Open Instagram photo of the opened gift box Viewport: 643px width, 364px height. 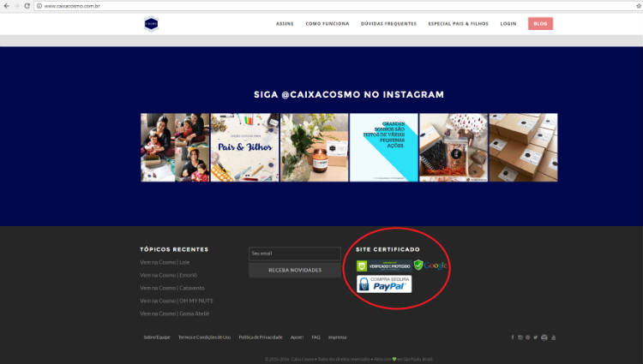(454, 147)
